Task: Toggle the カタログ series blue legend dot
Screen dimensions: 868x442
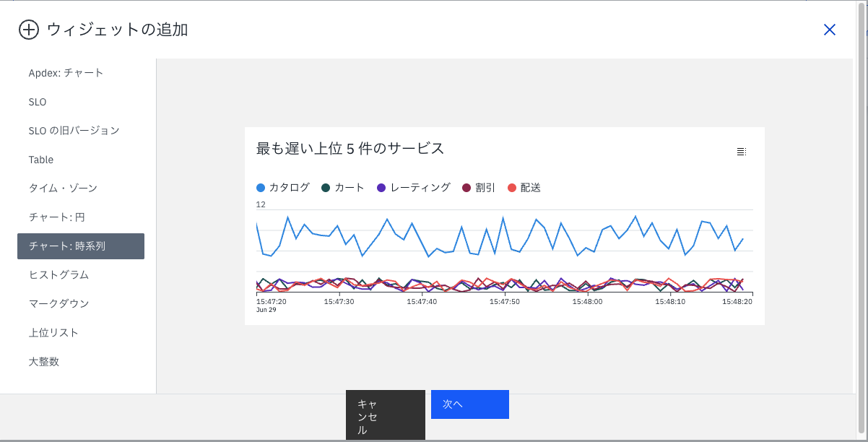Action: click(261, 188)
